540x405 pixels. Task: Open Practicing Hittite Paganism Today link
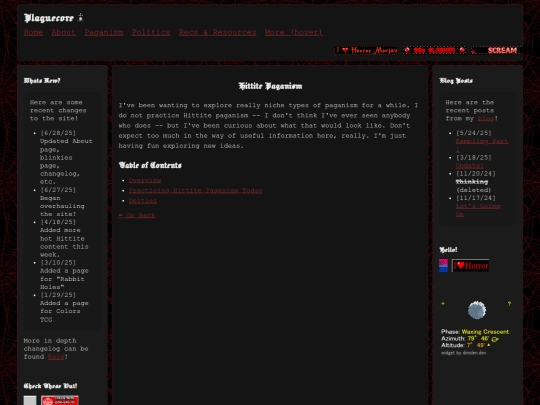coord(195,190)
